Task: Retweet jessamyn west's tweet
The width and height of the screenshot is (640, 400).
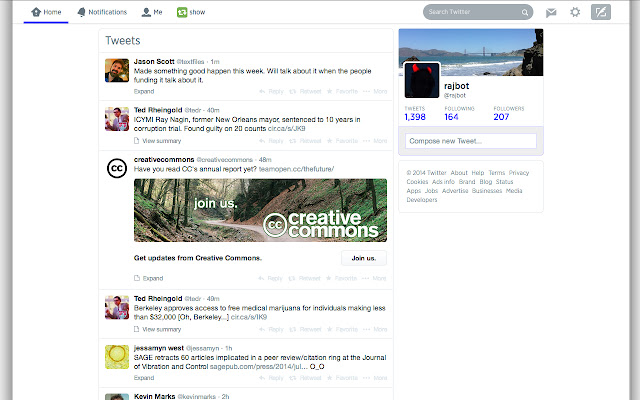Action: (x=305, y=378)
